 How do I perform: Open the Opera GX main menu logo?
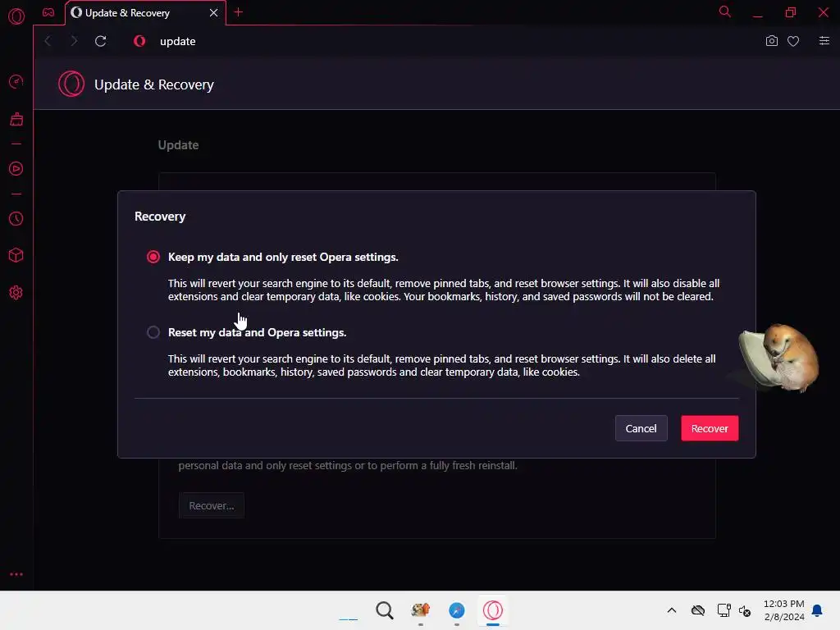pyautogui.click(x=16, y=16)
